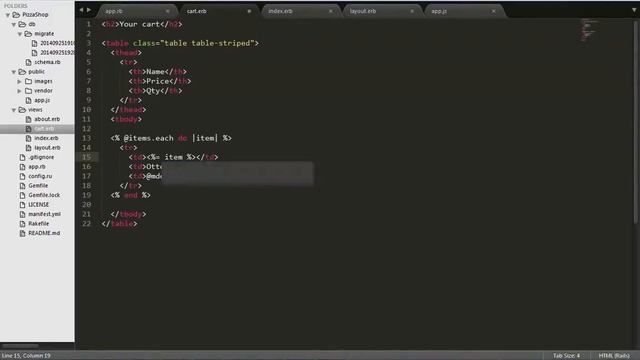Close the app.rb tab
The height and width of the screenshot is (360, 640).
(x=167, y=11)
